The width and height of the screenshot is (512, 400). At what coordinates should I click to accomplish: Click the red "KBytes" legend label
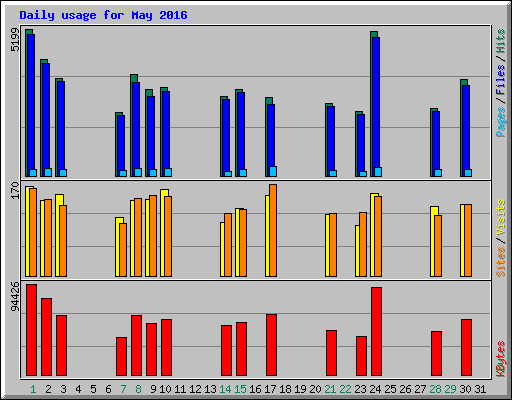pos(501,359)
